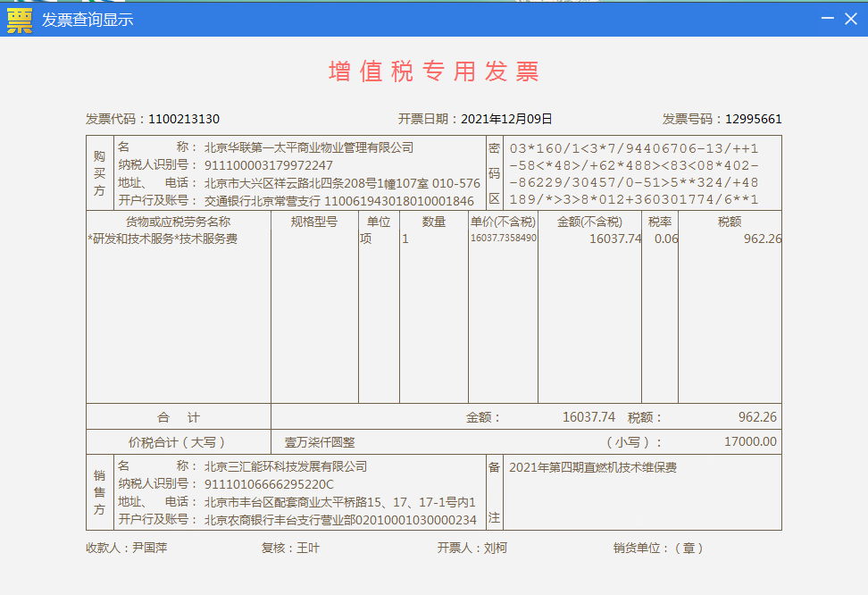This screenshot has width=868, height=595.
Task: Click buyer name 北京华联第一太平商业物业管理有限公司
Action: (x=309, y=147)
